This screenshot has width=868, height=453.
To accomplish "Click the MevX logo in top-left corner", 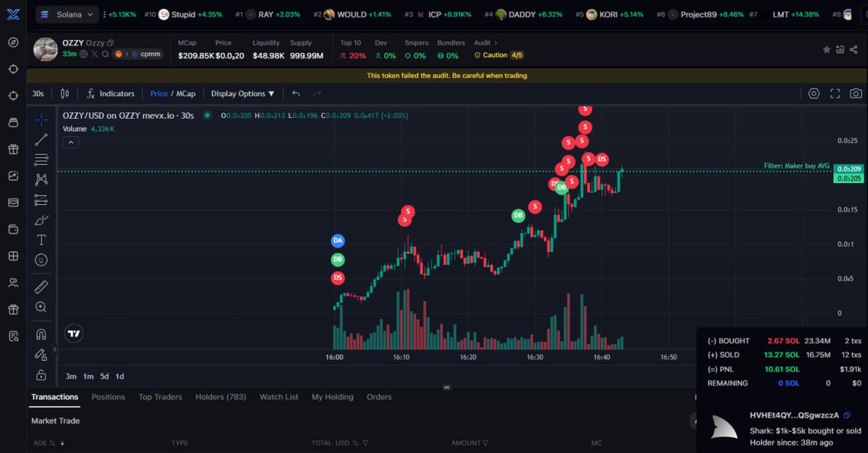I will click(13, 14).
